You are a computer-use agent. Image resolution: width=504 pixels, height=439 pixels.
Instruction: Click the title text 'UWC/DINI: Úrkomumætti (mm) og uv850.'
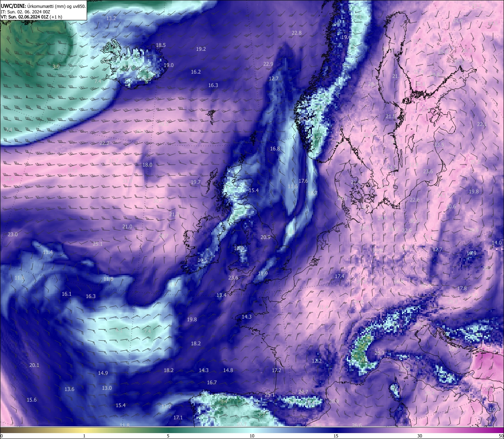tap(43, 6)
